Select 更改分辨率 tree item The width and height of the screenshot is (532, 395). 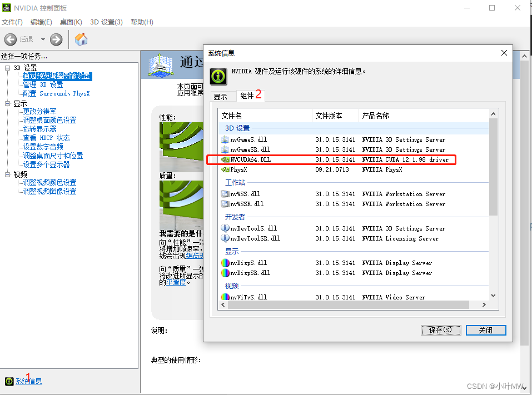39,111
